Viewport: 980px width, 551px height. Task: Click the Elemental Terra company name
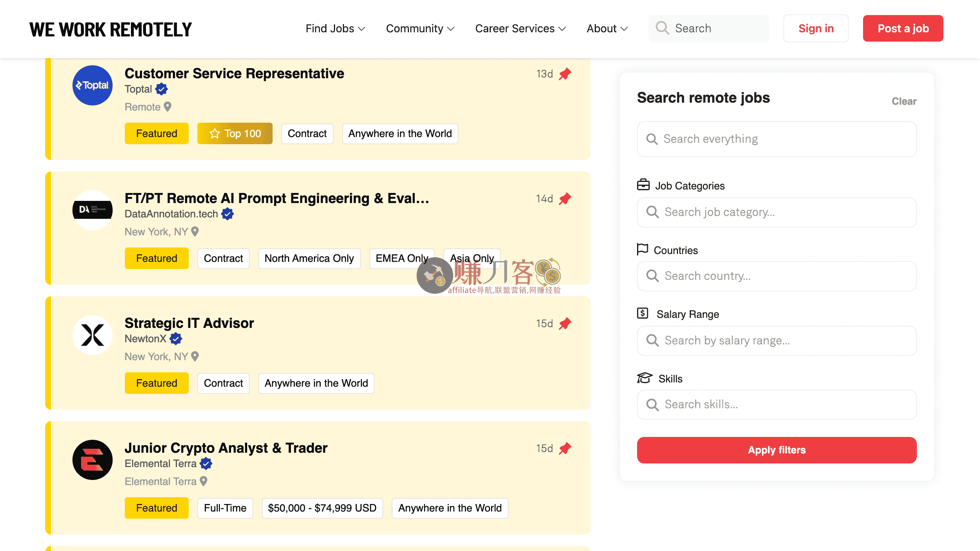point(161,463)
